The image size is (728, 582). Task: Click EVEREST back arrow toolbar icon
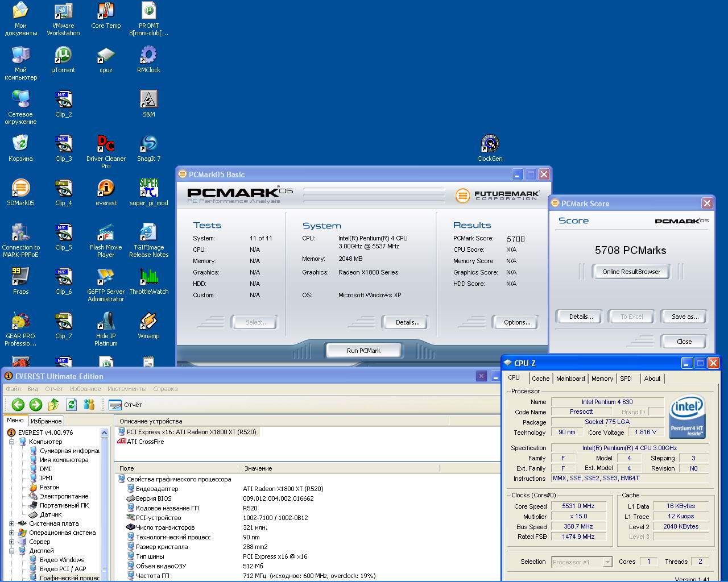click(18, 405)
